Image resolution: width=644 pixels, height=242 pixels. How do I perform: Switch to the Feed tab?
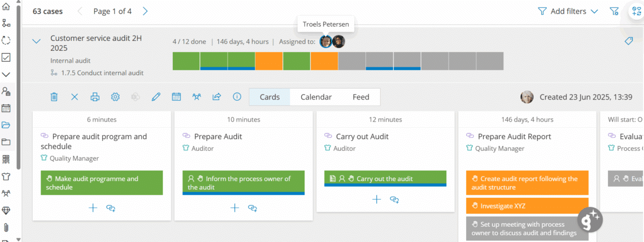coord(360,97)
